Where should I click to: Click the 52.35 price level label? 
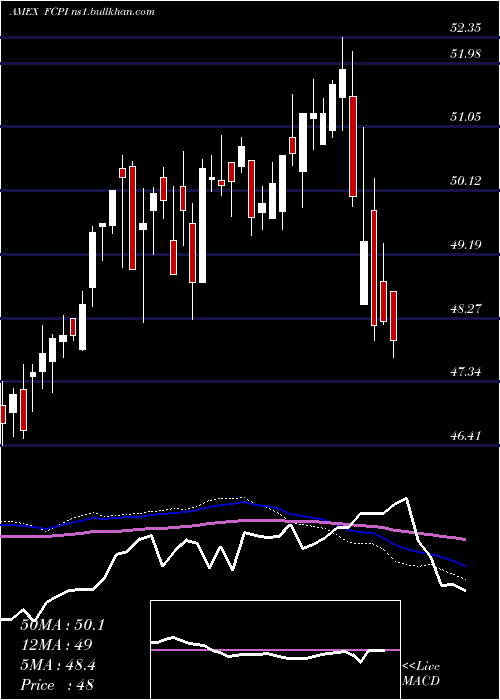tap(465, 28)
